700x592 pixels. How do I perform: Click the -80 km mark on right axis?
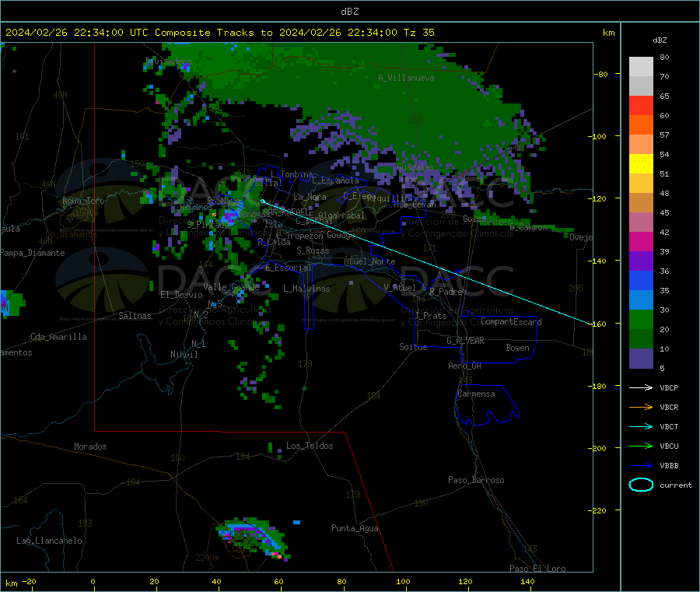click(601, 74)
